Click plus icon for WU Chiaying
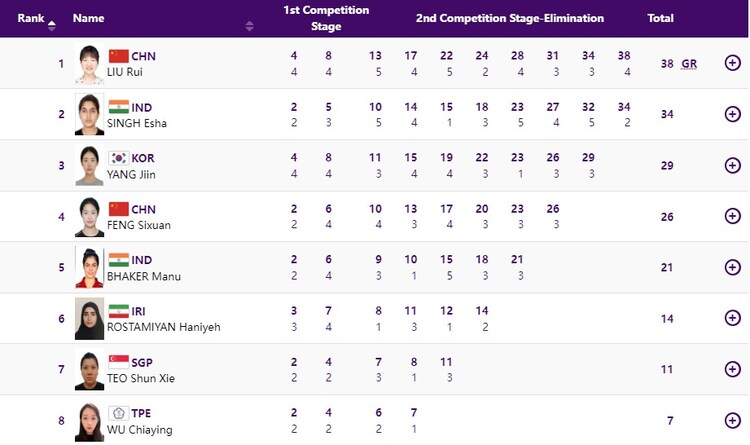Viewport: 750px width, 445px height. pyautogui.click(x=732, y=420)
